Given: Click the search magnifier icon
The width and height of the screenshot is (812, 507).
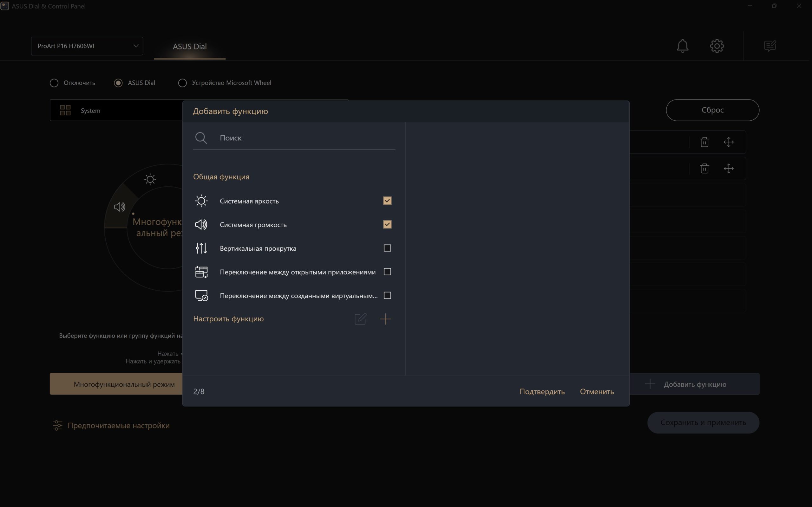Looking at the screenshot, I should click(x=201, y=138).
